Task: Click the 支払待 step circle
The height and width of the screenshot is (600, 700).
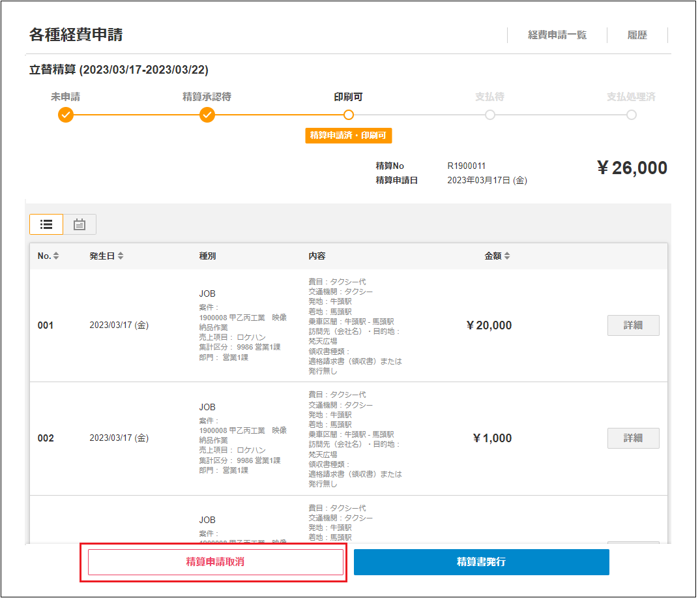Action: (490, 115)
